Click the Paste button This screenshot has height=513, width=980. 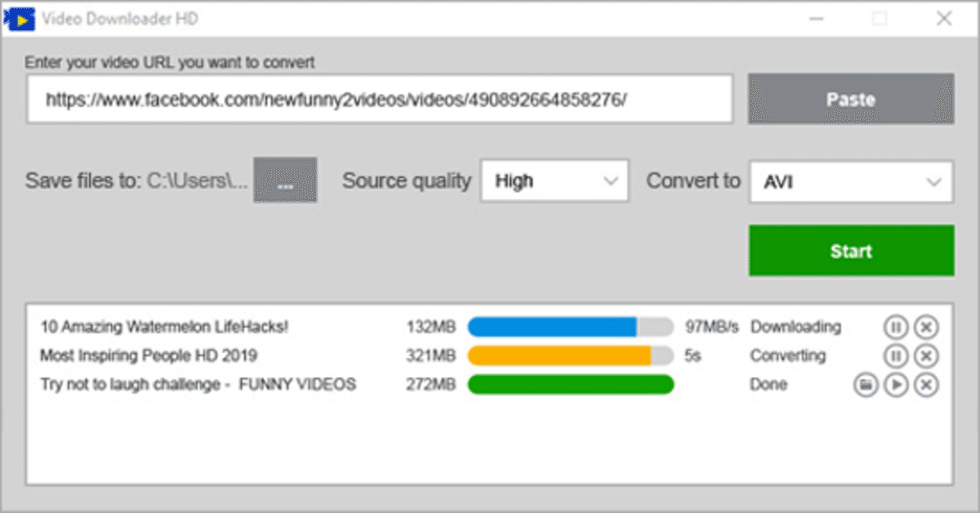pos(851,99)
